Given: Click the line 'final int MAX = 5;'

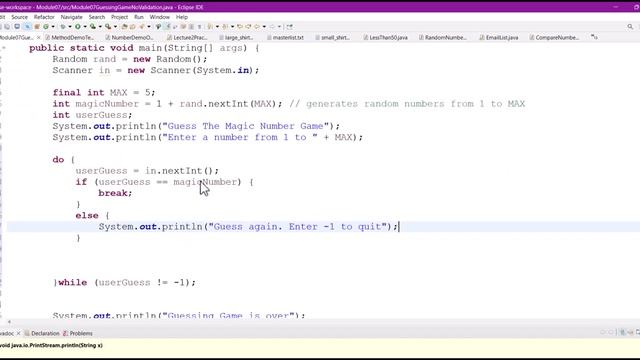Looking at the screenshot, I should (x=104, y=93).
